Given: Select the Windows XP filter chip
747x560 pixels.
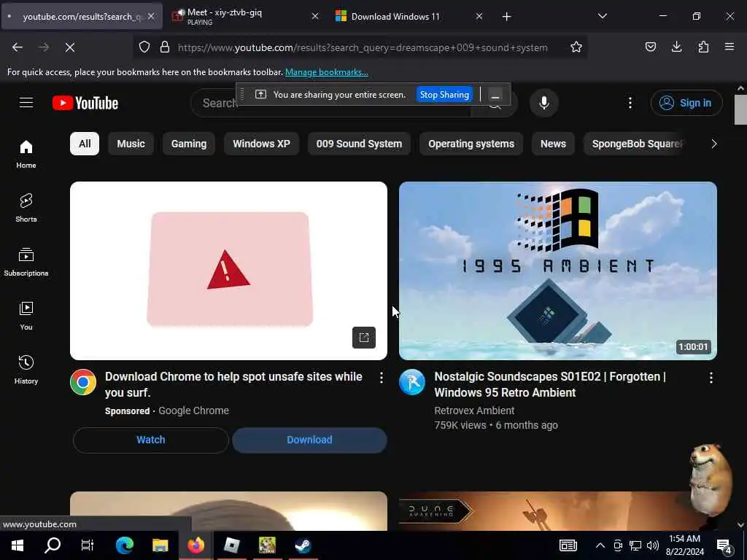Looking at the screenshot, I should tap(262, 144).
